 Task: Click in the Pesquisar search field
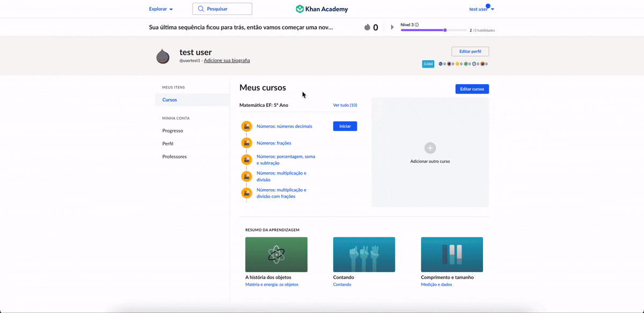click(x=222, y=9)
